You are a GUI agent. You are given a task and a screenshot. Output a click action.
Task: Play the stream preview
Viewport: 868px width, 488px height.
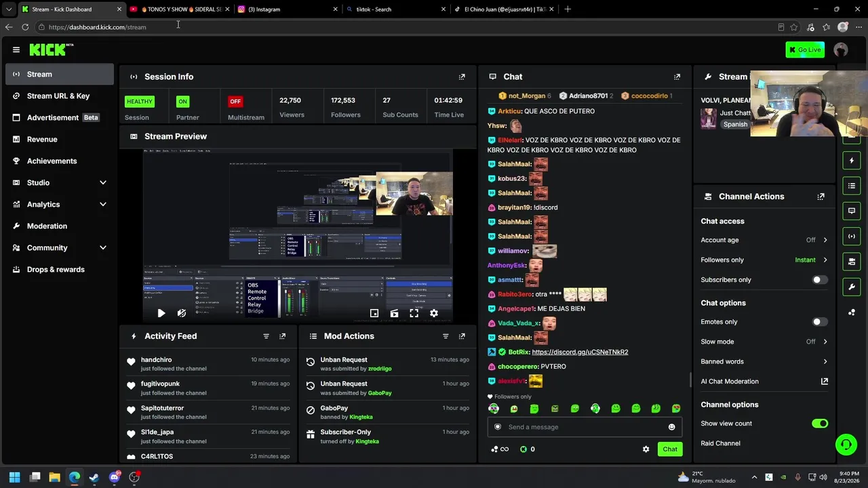coord(161,313)
